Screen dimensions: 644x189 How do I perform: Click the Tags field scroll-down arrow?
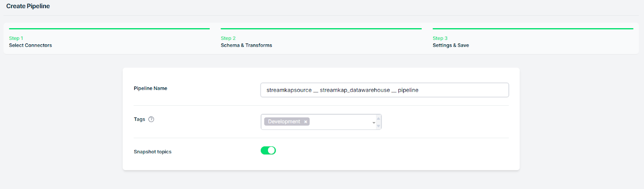click(x=378, y=126)
